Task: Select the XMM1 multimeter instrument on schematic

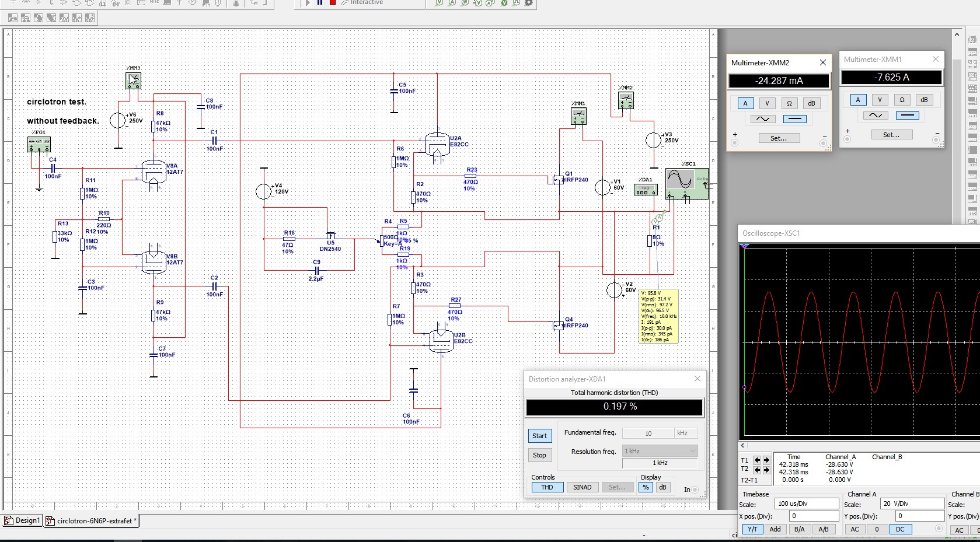Action: [578, 116]
